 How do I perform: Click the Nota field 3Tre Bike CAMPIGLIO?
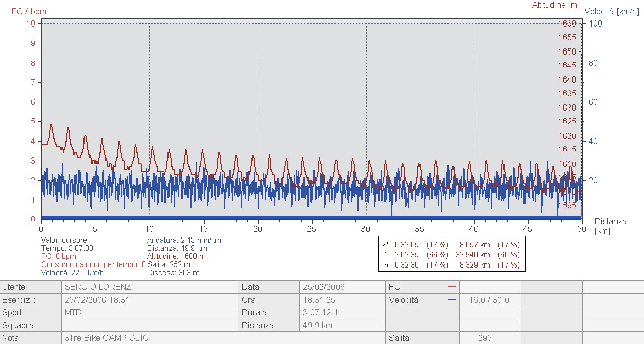point(223,338)
